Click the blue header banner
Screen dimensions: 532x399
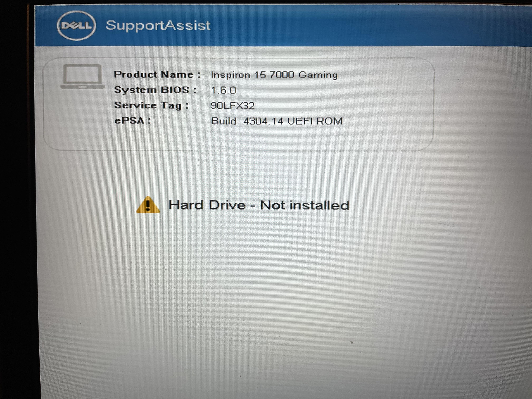(x=283, y=25)
